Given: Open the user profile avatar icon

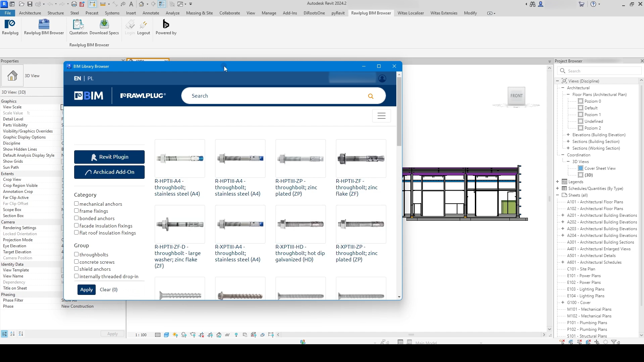Looking at the screenshot, I should coord(382,79).
